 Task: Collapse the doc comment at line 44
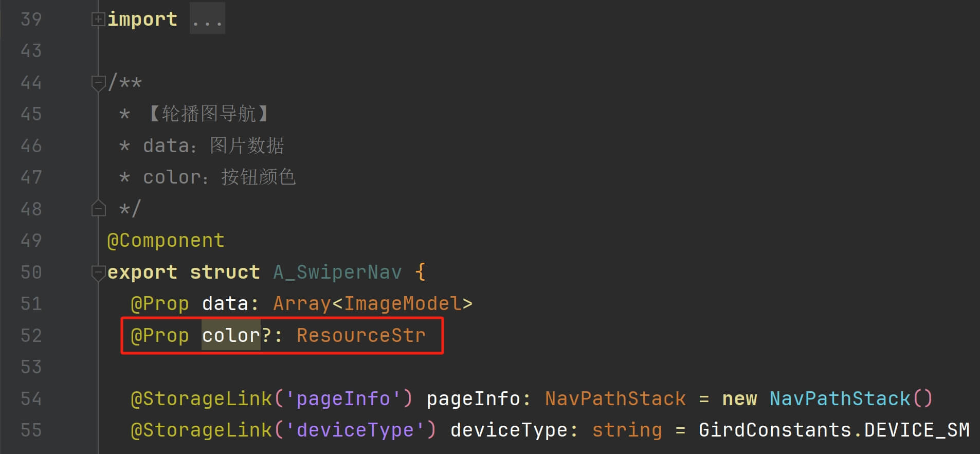(98, 83)
